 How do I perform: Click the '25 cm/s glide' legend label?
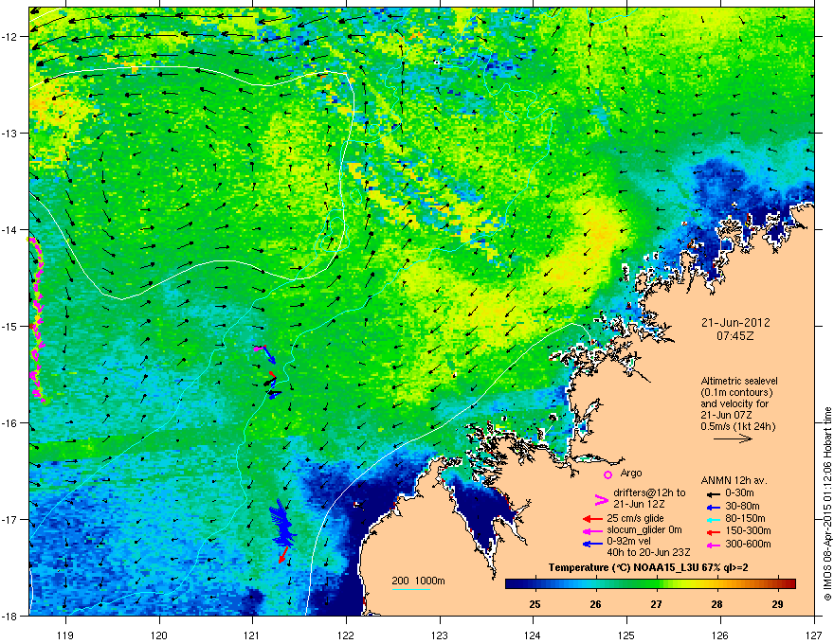pos(635,518)
